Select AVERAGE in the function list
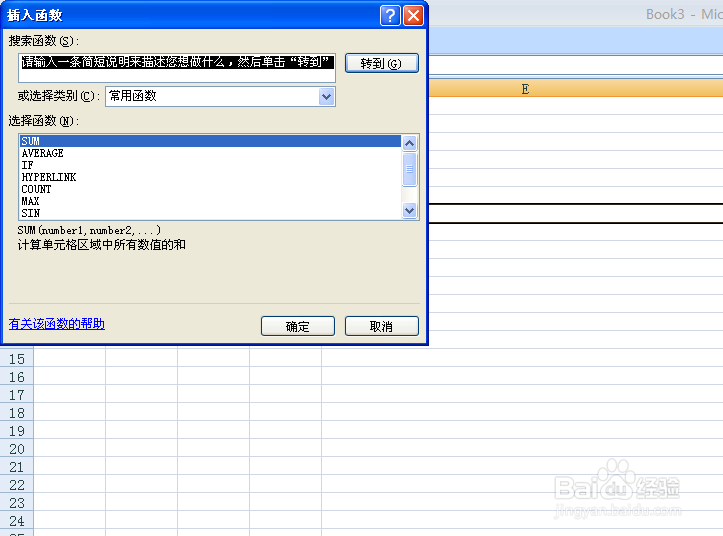 coord(210,153)
